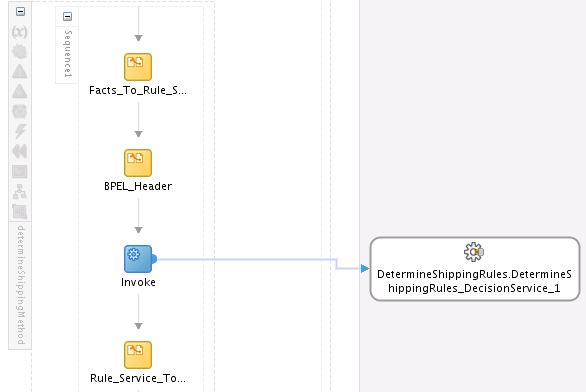586x392 pixels.
Task: Click the decision service gear icon in partner link
Action: pos(474,252)
